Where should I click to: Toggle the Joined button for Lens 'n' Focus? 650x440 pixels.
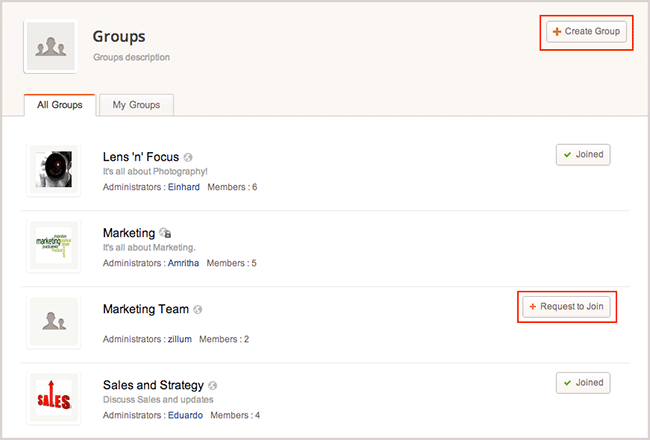click(583, 155)
